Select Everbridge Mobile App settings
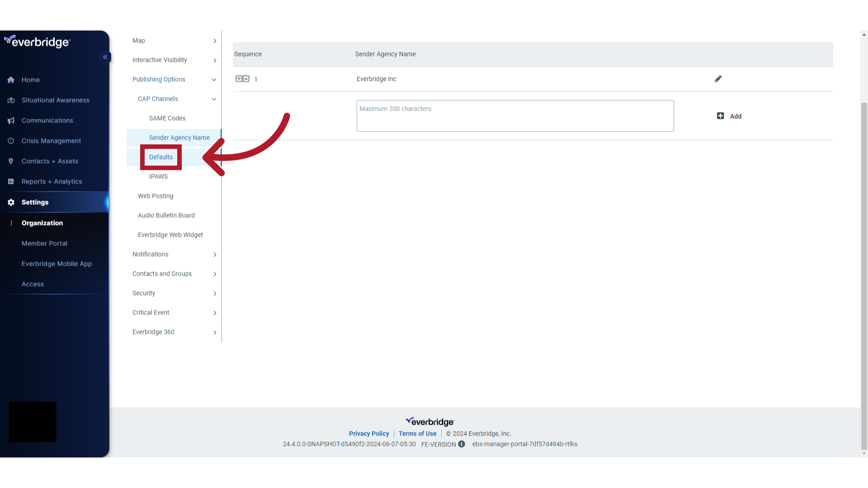This screenshot has width=868, height=488. coord(57,263)
